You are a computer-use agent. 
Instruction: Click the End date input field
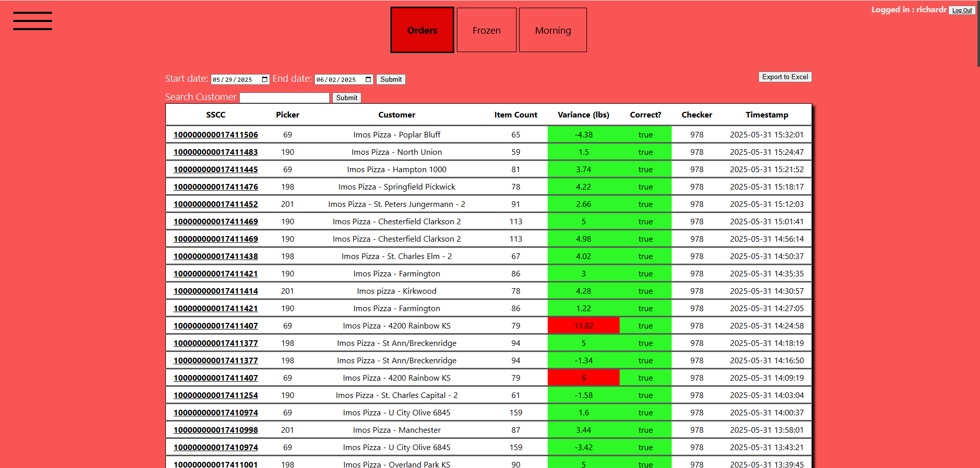pos(338,80)
